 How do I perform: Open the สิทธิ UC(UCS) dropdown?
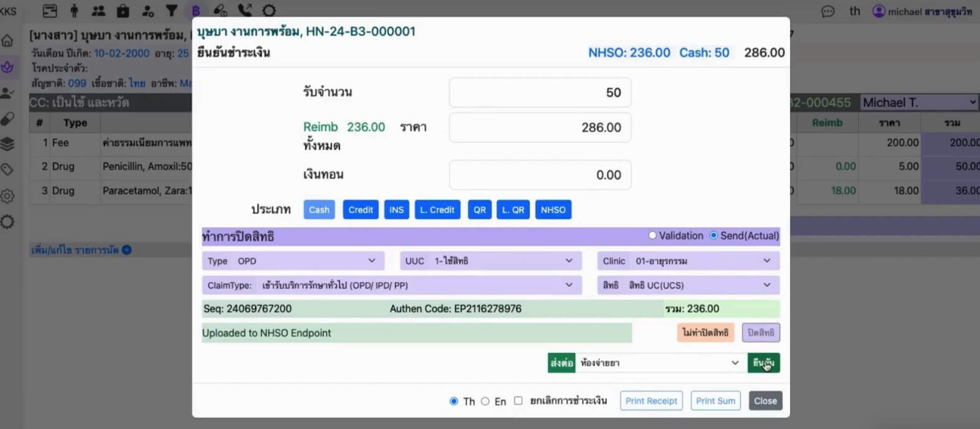coord(688,285)
